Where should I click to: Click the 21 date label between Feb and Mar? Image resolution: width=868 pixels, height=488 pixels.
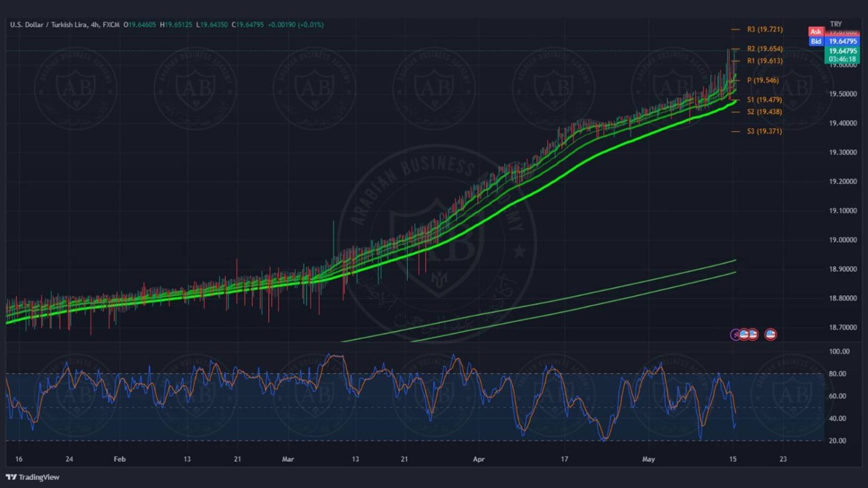pos(237,459)
